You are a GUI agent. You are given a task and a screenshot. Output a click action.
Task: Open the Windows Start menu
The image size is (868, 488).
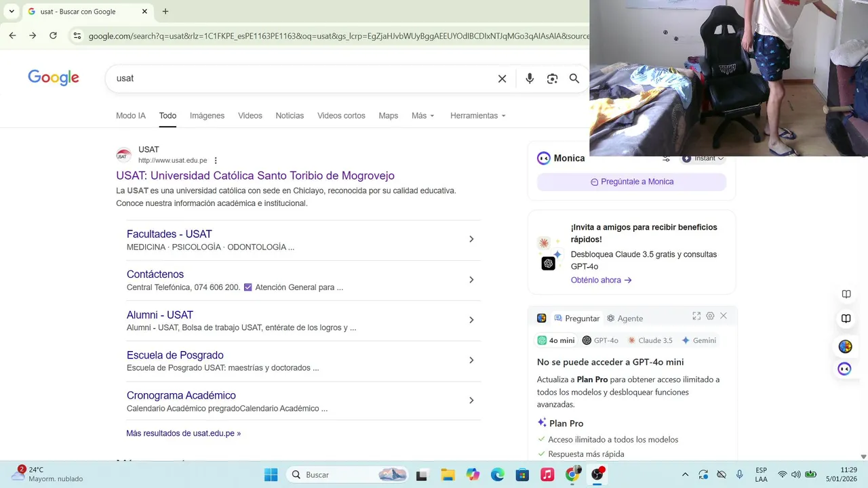tap(271, 474)
